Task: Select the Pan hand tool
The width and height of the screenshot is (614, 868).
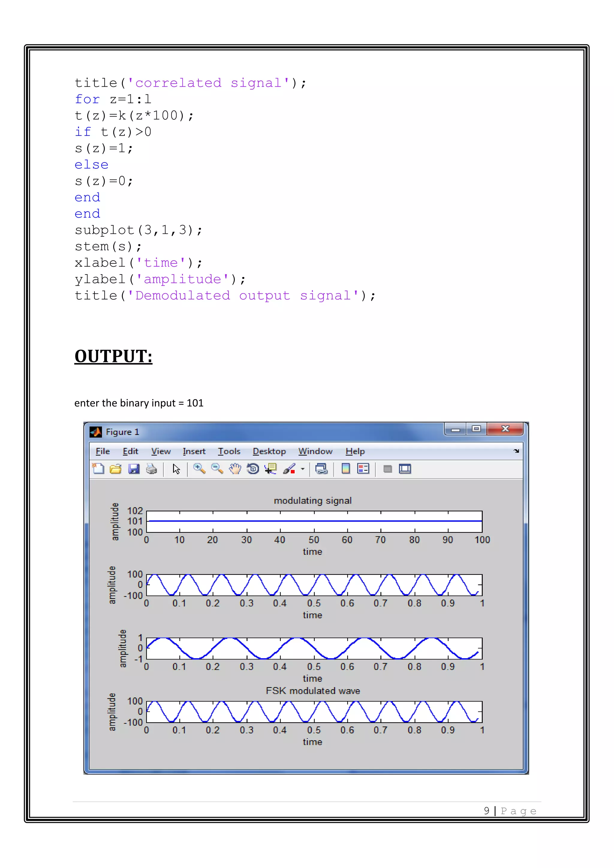Action: click(235, 469)
